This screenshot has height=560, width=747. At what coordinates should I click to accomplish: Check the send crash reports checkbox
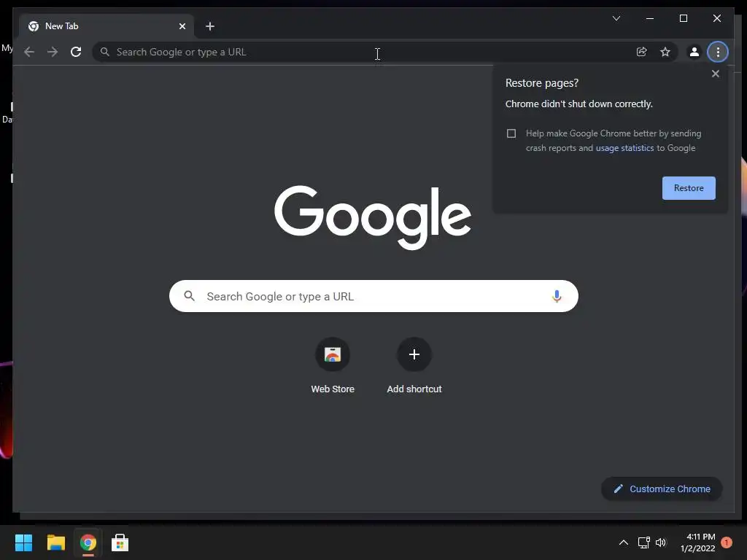pyautogui.click(x=511, y=133)
